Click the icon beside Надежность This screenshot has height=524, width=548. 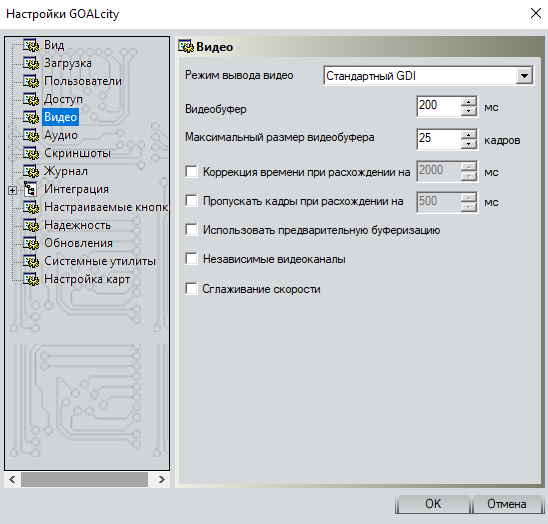coord(31,225)
